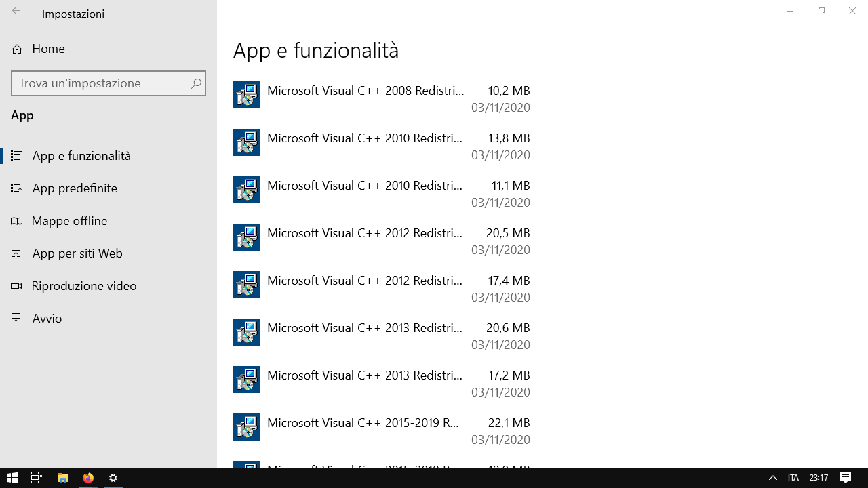Screen dimensions: 868x488
Task: Focus the 'Trova un'impostazione' search field
Action: [108, 83]
